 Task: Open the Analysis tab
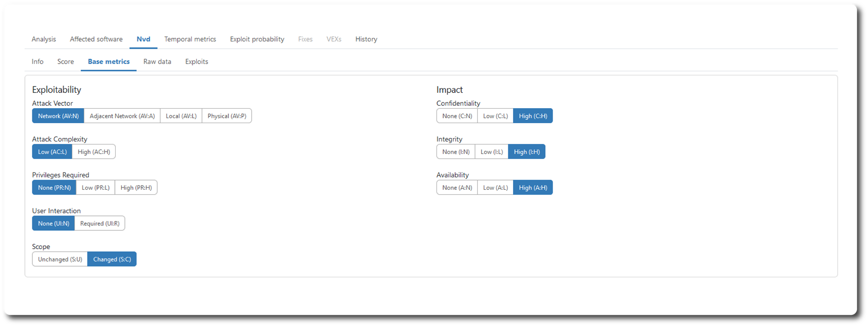[x=43, y=39]
